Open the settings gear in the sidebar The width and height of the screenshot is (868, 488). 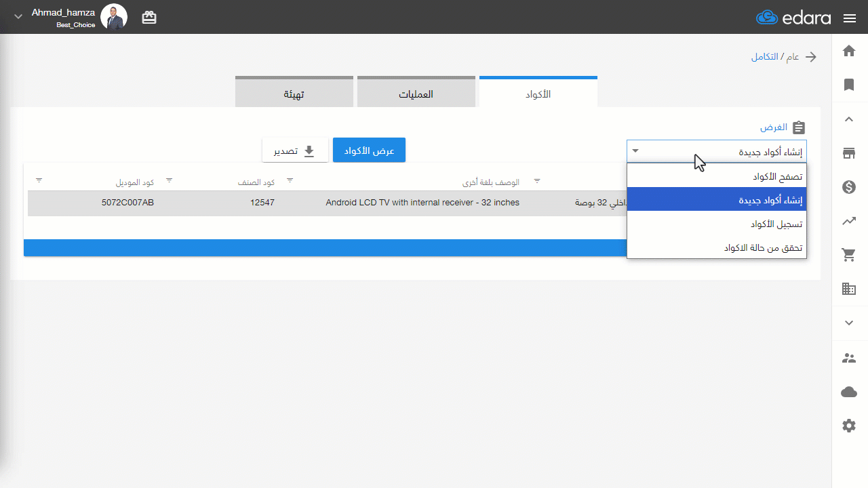[x=849, y=426]
